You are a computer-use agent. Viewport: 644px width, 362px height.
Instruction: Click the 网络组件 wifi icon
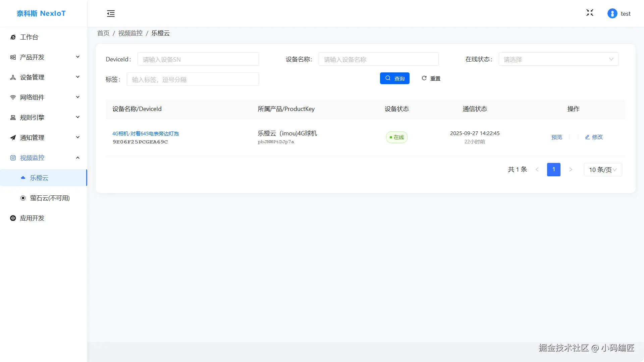[x=13, y=98]
